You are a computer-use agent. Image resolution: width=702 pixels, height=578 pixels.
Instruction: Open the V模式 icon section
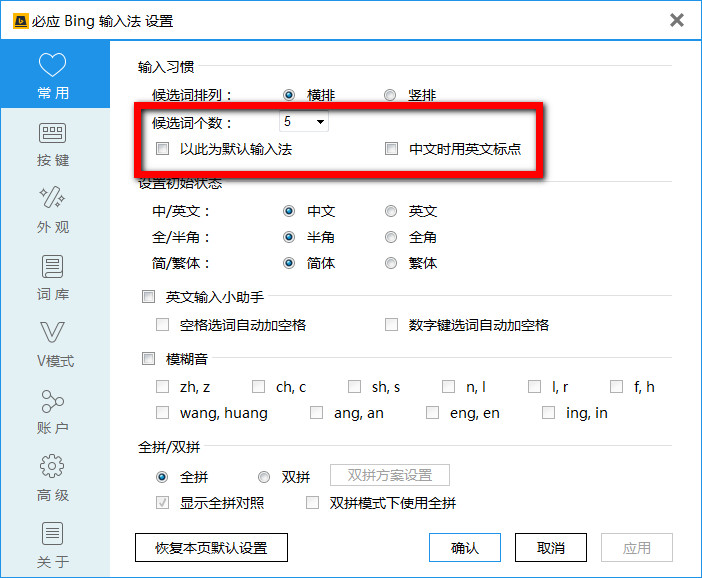(x=53, y=344)
